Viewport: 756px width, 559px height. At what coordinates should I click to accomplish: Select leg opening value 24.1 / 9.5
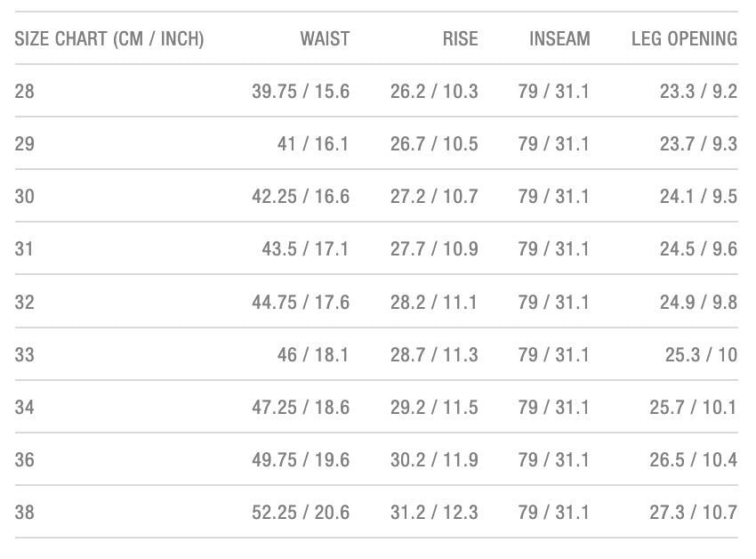[x=698, y=196]
